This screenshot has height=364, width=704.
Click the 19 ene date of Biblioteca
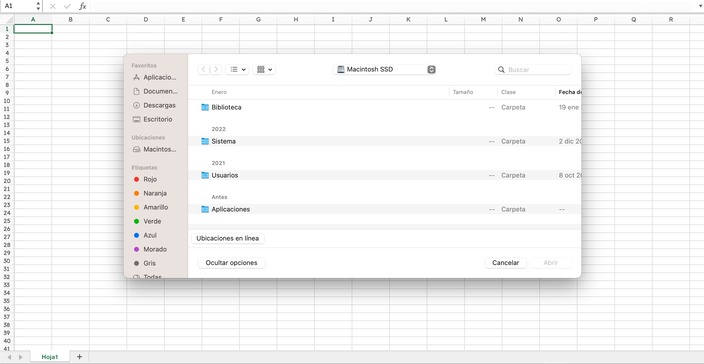tap(570, 107)
